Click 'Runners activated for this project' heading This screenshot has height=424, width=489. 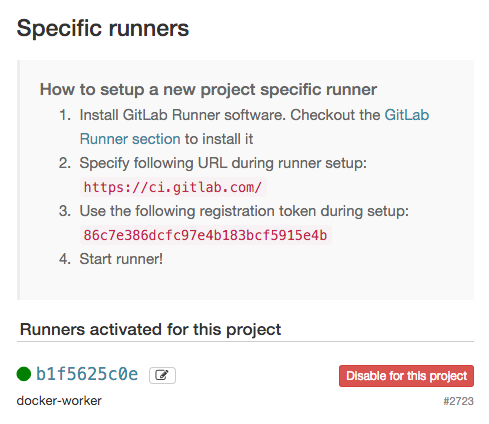click(x=150, y=329)
